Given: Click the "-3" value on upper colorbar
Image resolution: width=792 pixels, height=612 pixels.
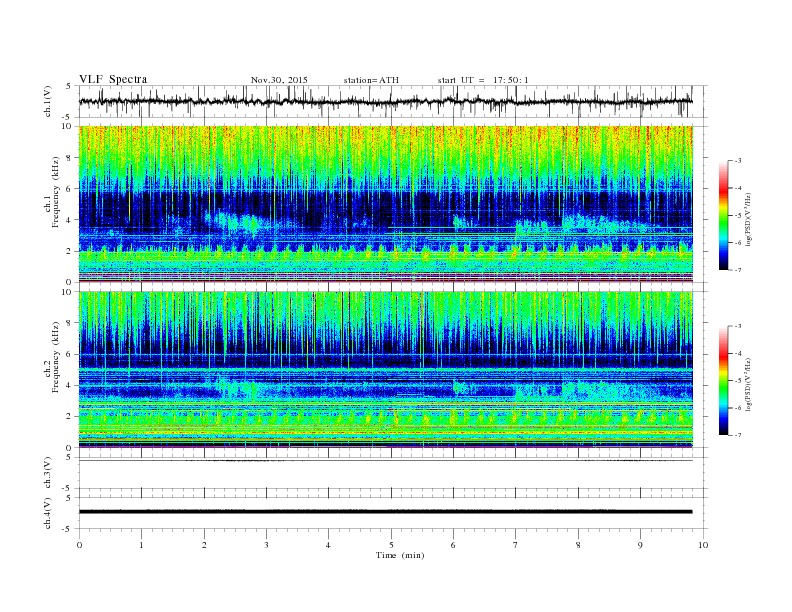Looking at the screenshot, I should coord(737,161).
